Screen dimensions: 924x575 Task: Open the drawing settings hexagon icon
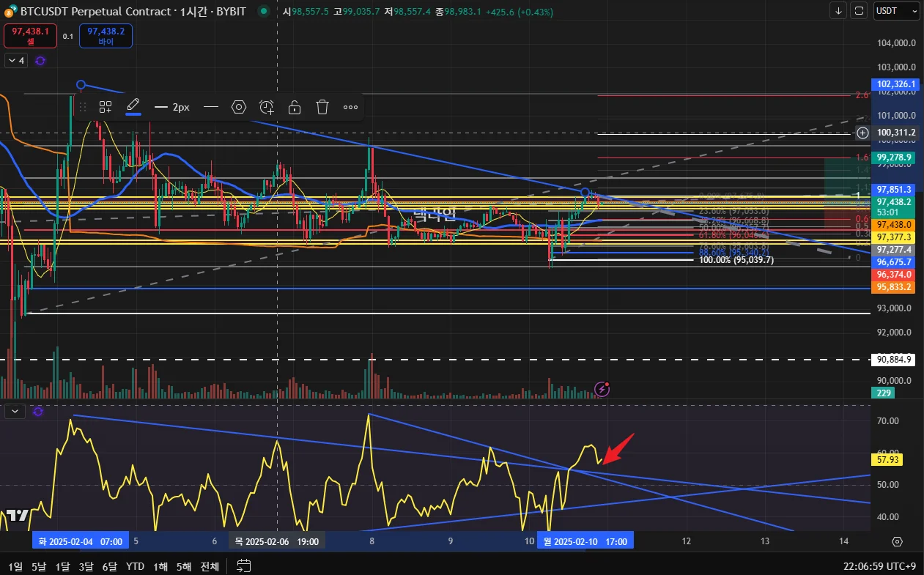coord(239,107)
